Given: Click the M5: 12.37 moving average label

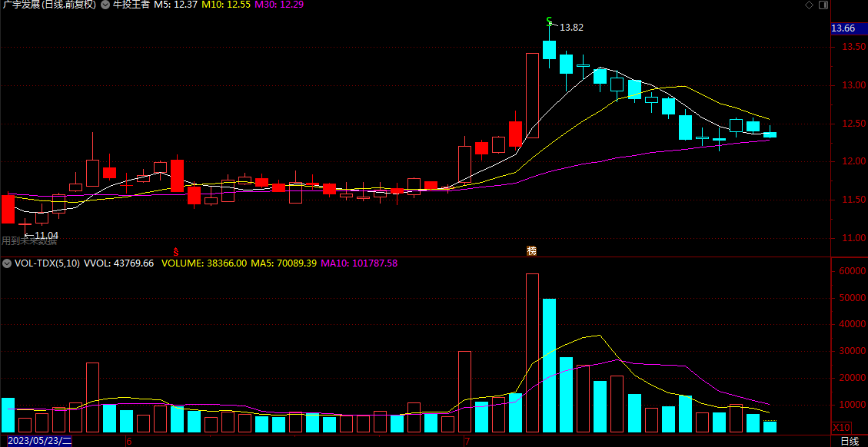Looking at the screenshot, I should pos(175,5).
